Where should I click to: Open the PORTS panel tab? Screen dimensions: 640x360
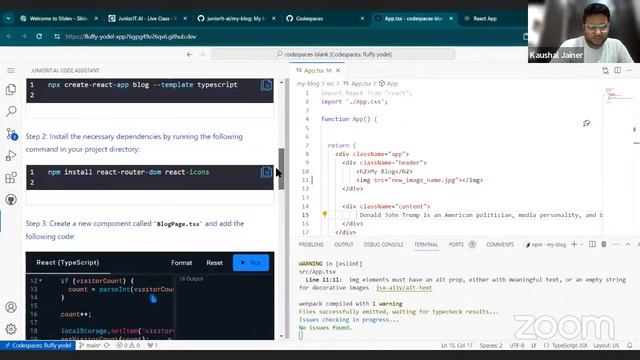456,244
